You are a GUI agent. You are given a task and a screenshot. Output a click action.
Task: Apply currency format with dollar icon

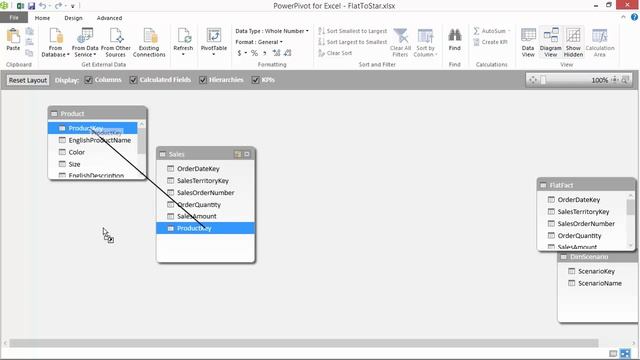click(239, 53)
